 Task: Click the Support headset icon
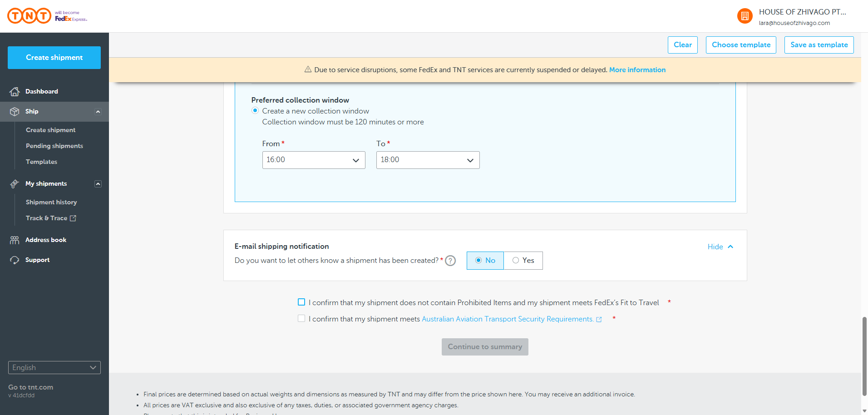(15, 260)
